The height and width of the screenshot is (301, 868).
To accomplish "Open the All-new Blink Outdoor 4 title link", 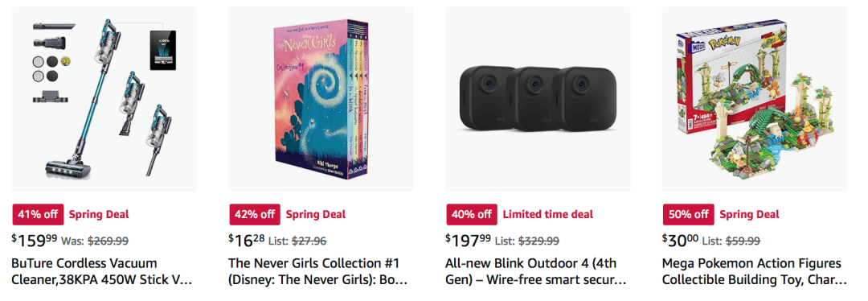I will (x=536, y=271).
